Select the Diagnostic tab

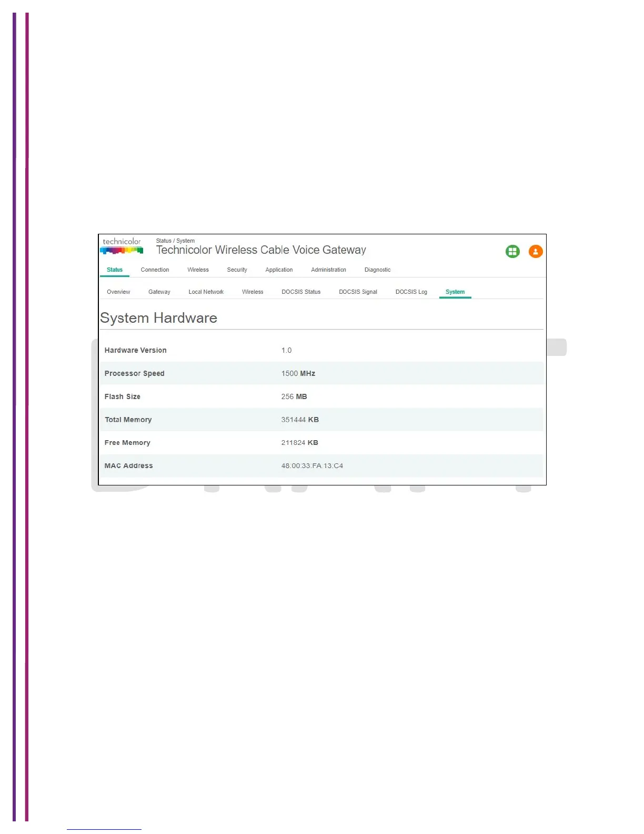click(x=377, y=270)
